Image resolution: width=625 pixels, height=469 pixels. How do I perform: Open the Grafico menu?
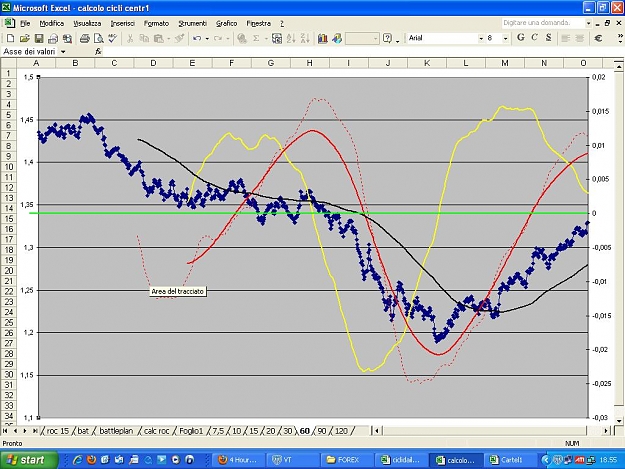pyautogui.click(x=226, y=24)
